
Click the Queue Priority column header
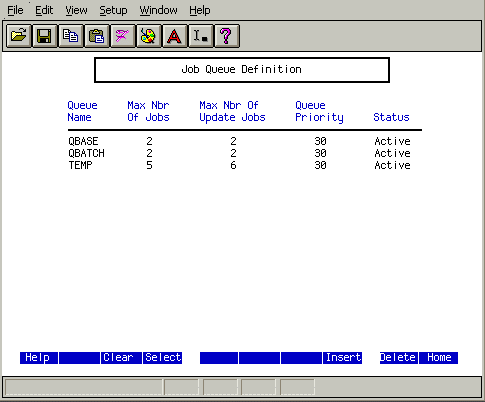coord(319,111)
